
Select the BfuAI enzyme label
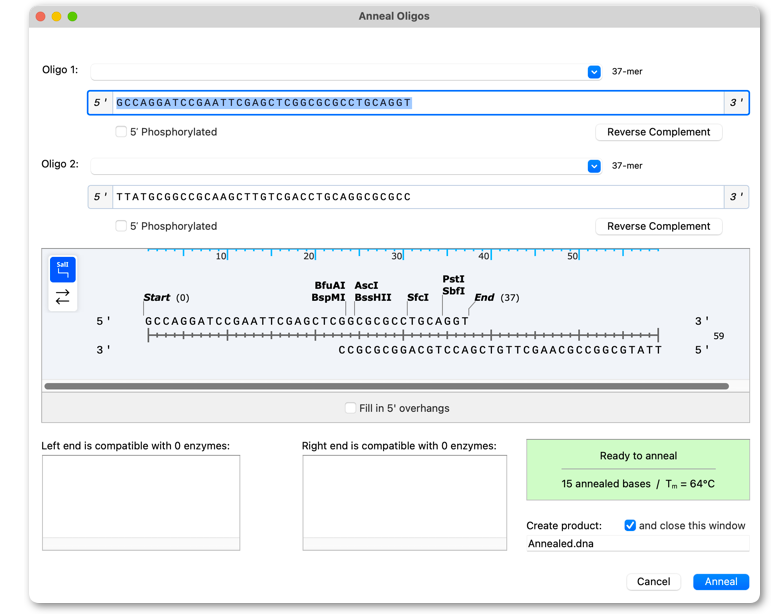pyautogui.click(x=329, y=286)
